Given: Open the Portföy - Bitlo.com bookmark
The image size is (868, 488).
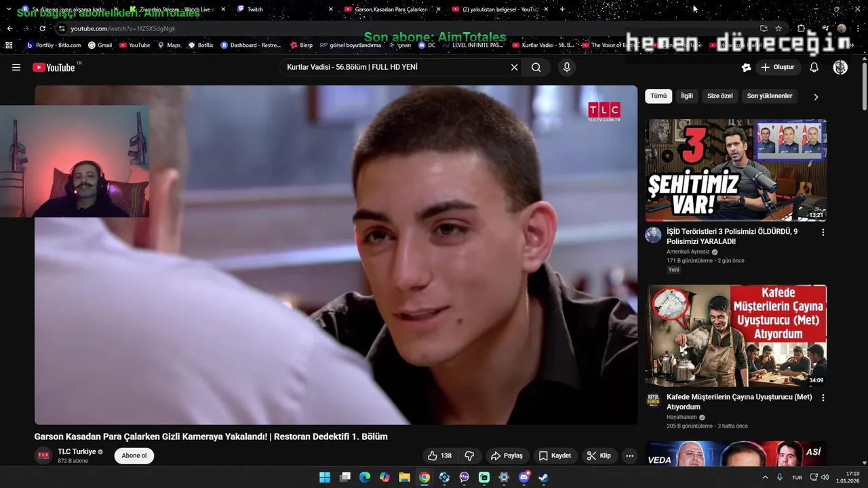Looking at the screenshot, I should pos(54,45).
